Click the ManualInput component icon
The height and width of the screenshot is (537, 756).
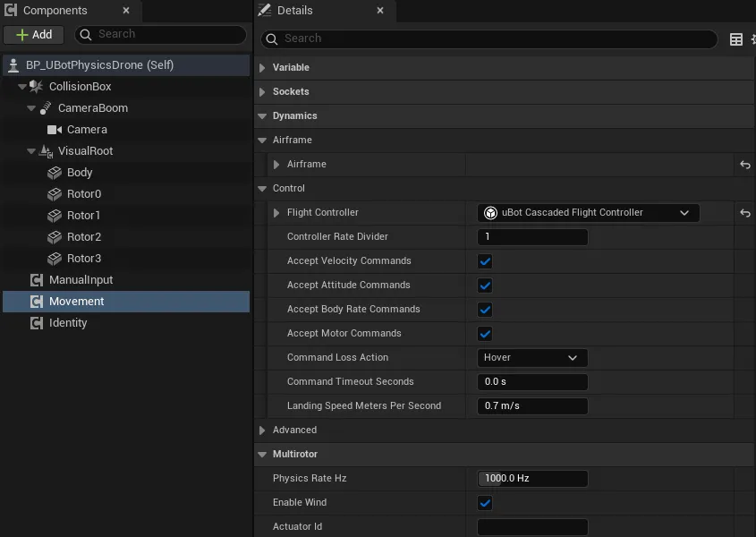point(37,280)
